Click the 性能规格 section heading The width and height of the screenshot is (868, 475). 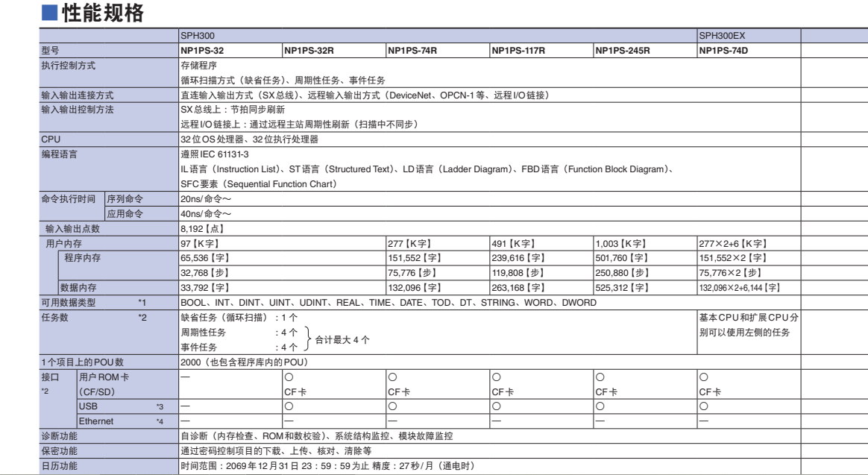click(103, 13)
